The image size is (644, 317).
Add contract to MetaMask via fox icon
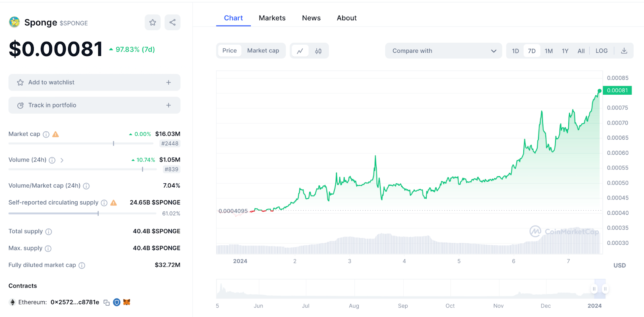[x=127, y=302]
